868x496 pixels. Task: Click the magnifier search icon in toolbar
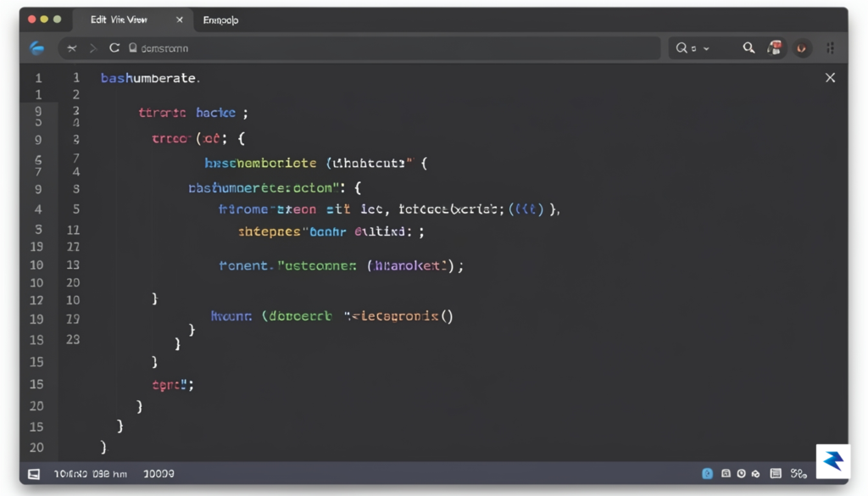(748, 48)
